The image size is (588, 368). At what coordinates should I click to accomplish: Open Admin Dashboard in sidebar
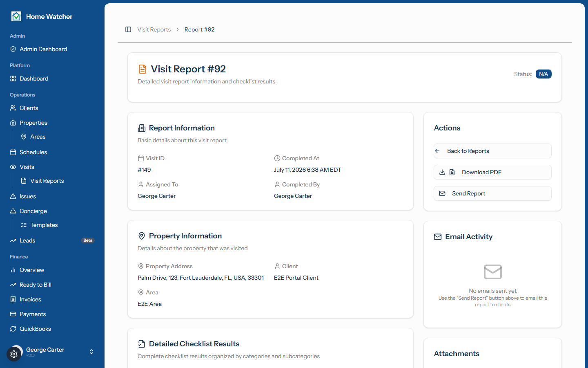pyautogui.click(x=52, y=49)
